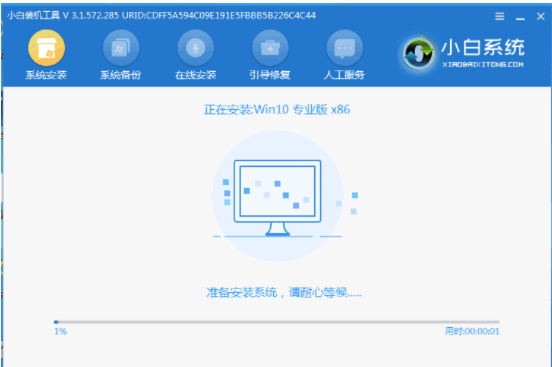Viewport: 552px width, 367px height.
Task: Click the 系统安装 box icon
Action: [46, 48]
